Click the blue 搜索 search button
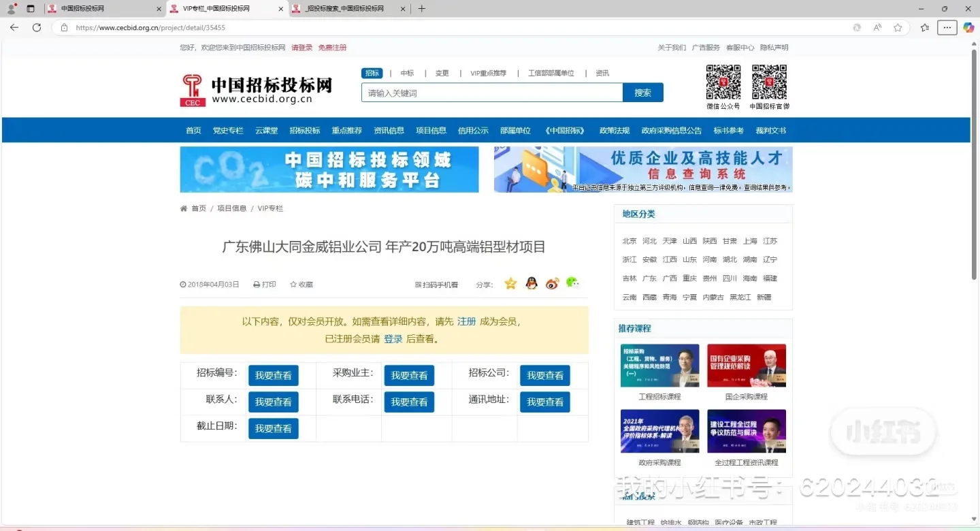The width and height of the screenshot is (980, 531). [642, 92]
